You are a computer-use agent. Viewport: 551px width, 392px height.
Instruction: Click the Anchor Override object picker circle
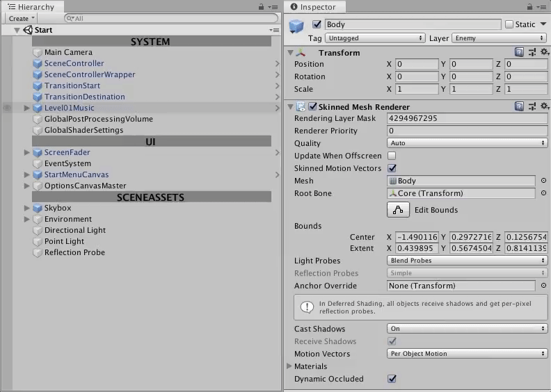click(543, 286)
